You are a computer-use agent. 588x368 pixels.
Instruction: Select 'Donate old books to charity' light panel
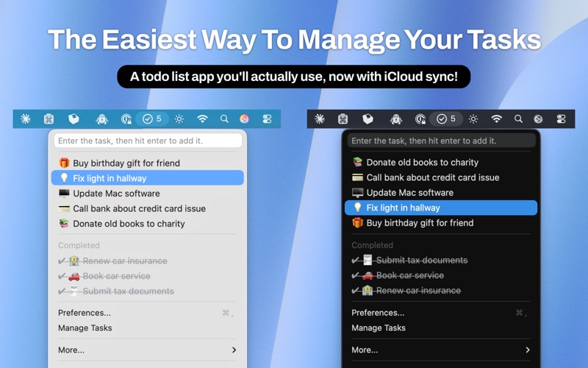tap(148, 224)
